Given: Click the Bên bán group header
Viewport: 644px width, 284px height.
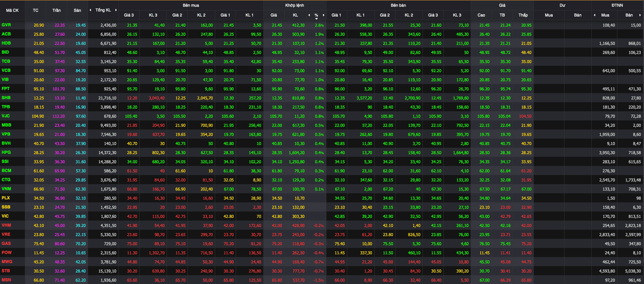Looking at the screenshot, I should tap(399, 5).
